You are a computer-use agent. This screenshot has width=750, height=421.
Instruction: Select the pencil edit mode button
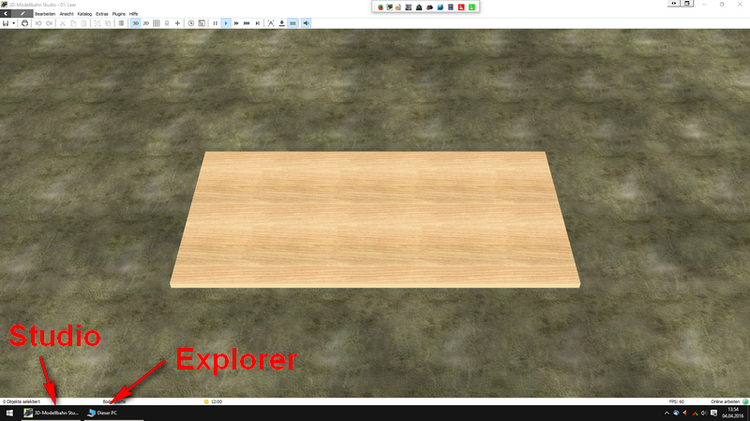(22, 14)
